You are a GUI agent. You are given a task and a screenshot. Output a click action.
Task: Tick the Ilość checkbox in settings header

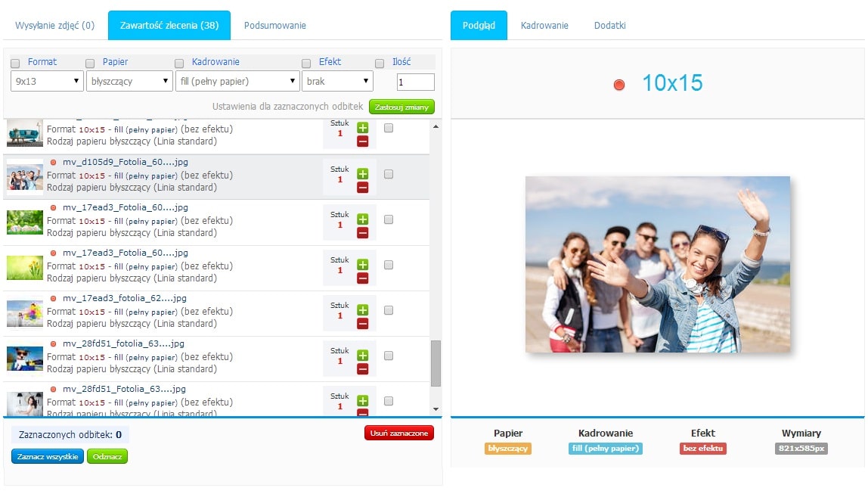380,64
